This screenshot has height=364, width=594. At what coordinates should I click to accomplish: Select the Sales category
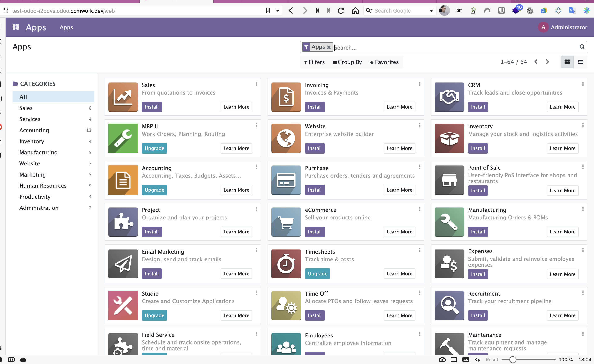(53, 108)
